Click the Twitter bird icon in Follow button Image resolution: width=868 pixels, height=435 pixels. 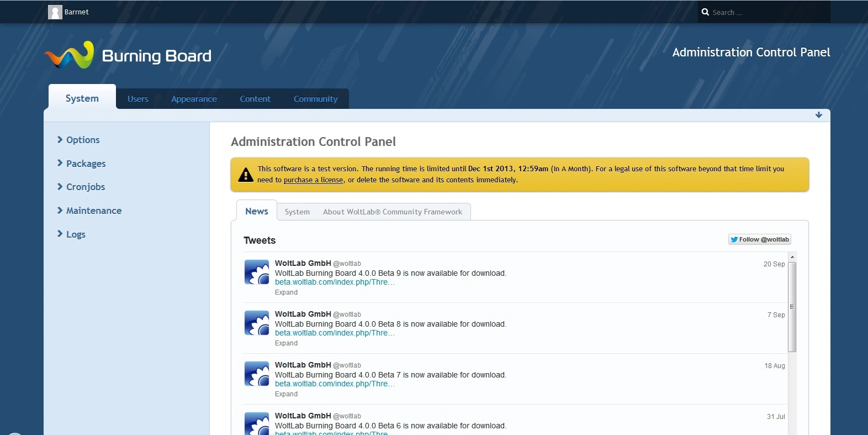734,239
